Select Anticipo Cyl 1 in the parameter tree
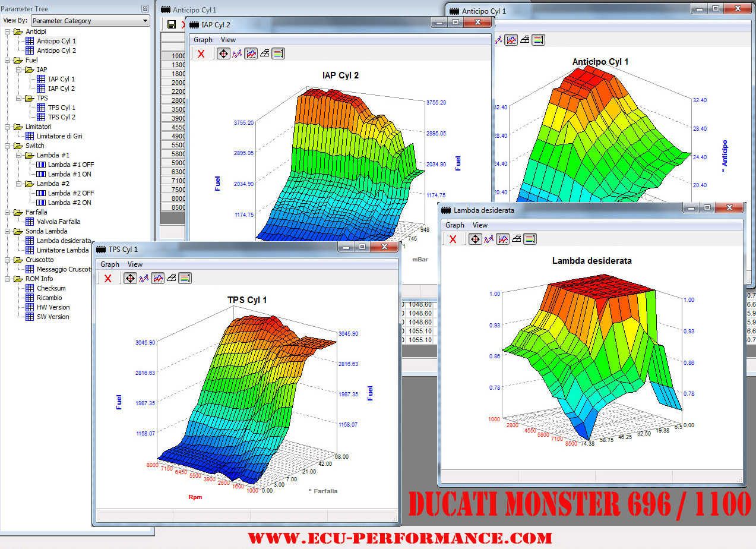This screenshot has height=549, width=756. pos(56,41)
